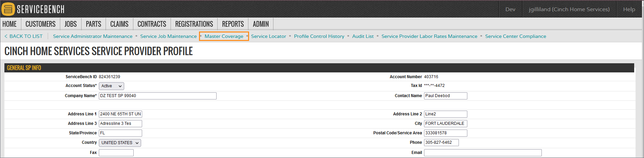Click the ServiceBench logo icon
Image resolution: width=644 pixels, height=158 pixels.
pos(8,9)
